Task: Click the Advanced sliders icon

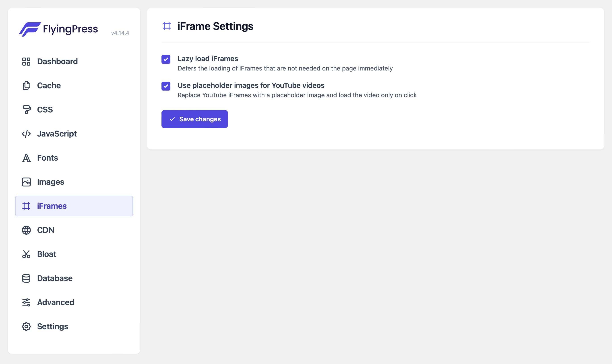Action: (26, 302)
